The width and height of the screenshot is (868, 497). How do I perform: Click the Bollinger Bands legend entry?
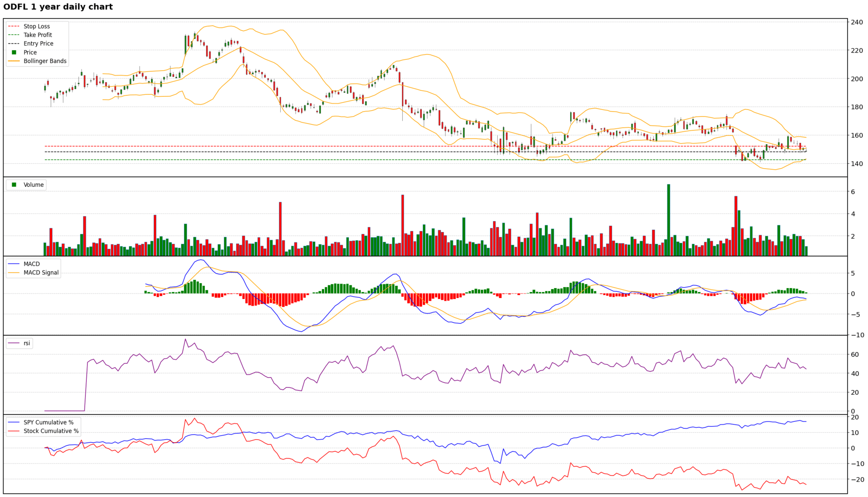[x=45, y=61]
